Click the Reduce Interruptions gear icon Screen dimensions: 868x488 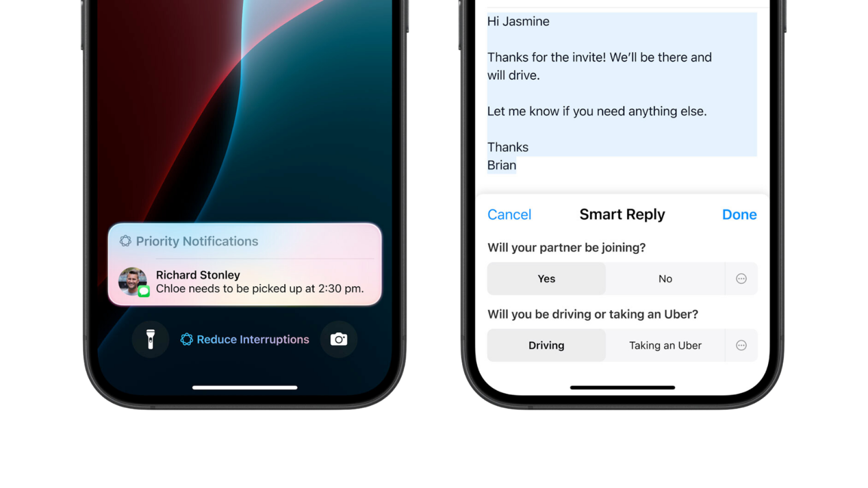pyautogui.click(x=187, y=339)
